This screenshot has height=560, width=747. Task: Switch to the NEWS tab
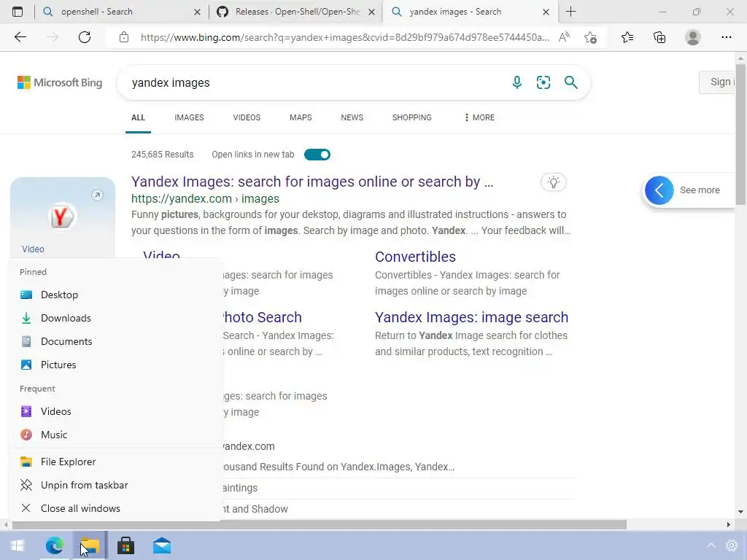point(352,117)
